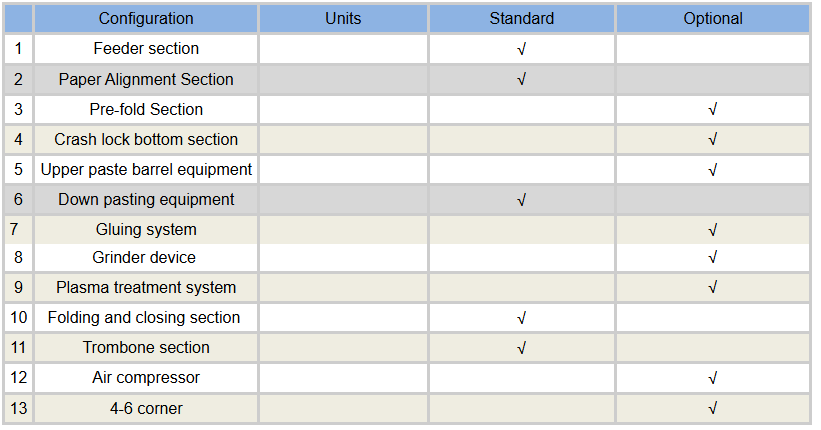Screen dimensions: 821x430
Task: Click Crash lock bottom section cell
Action: pos(146,140)
